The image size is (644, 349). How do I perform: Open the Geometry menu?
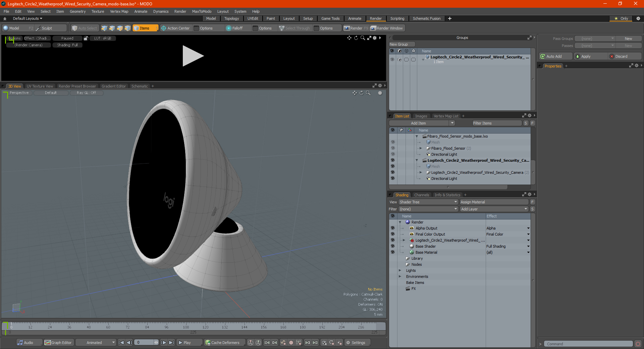[77, 11]
